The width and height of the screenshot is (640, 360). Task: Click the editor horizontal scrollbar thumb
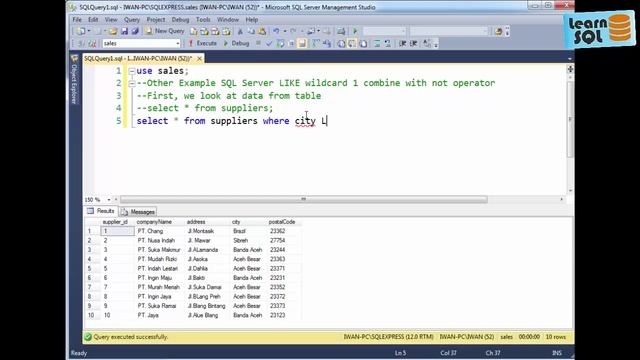tap(303, 199)
